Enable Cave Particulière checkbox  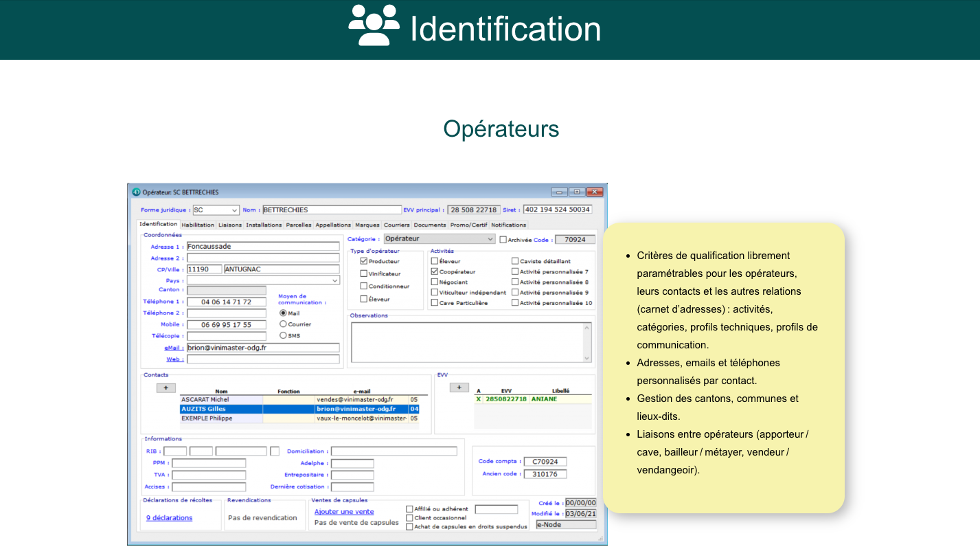coord(434,302)
